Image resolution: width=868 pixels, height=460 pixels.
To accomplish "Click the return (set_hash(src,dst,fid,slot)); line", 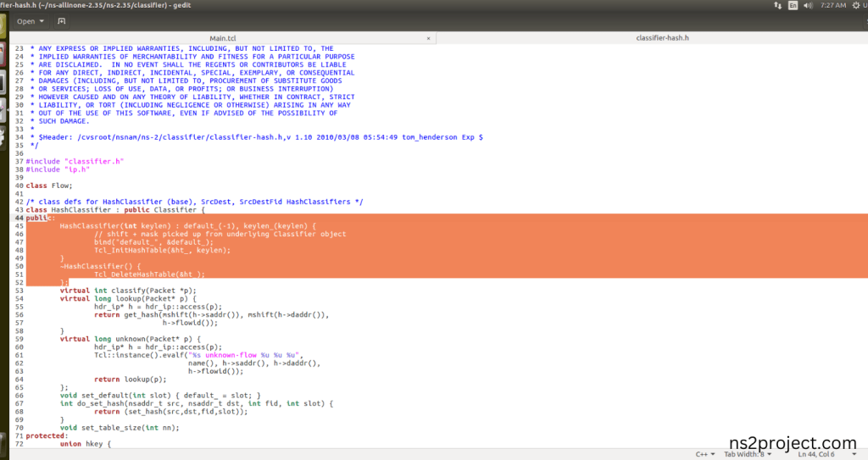I will [170, 411].
